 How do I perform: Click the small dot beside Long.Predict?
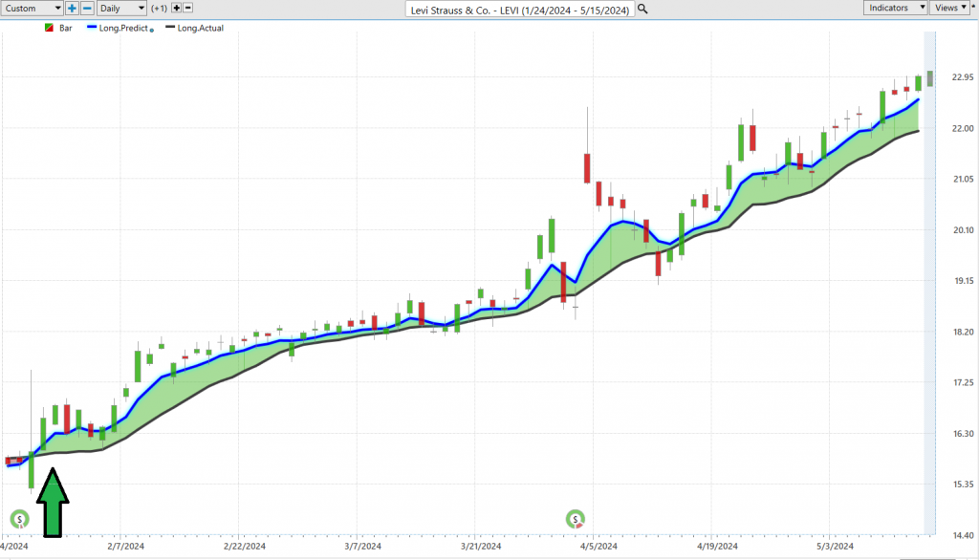152,30
